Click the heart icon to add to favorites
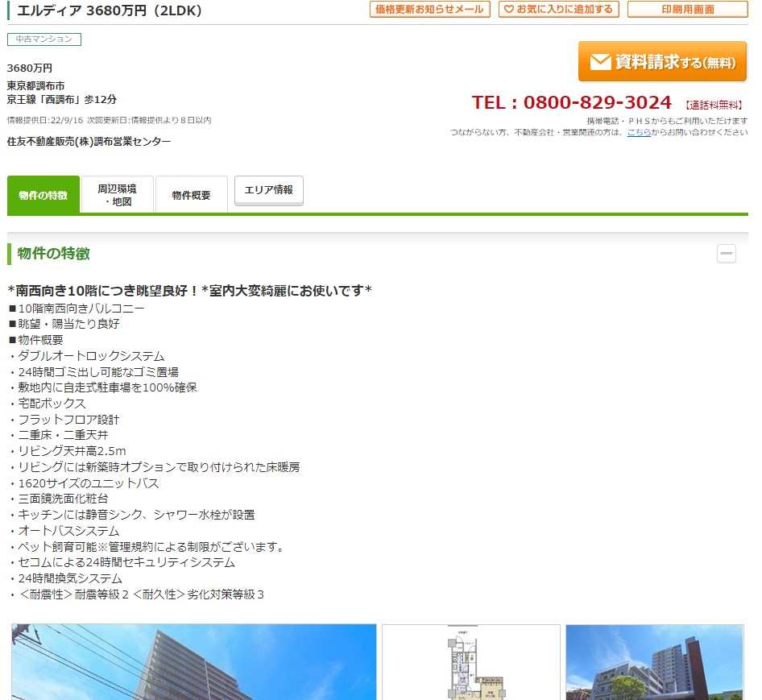 pos(509,10)
